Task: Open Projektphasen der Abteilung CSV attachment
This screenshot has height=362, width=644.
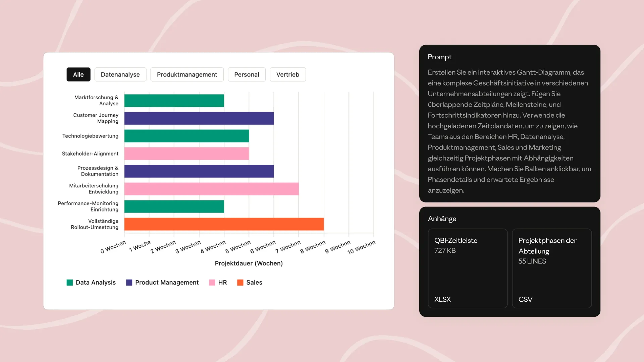Action: click(x=551, y=268)
